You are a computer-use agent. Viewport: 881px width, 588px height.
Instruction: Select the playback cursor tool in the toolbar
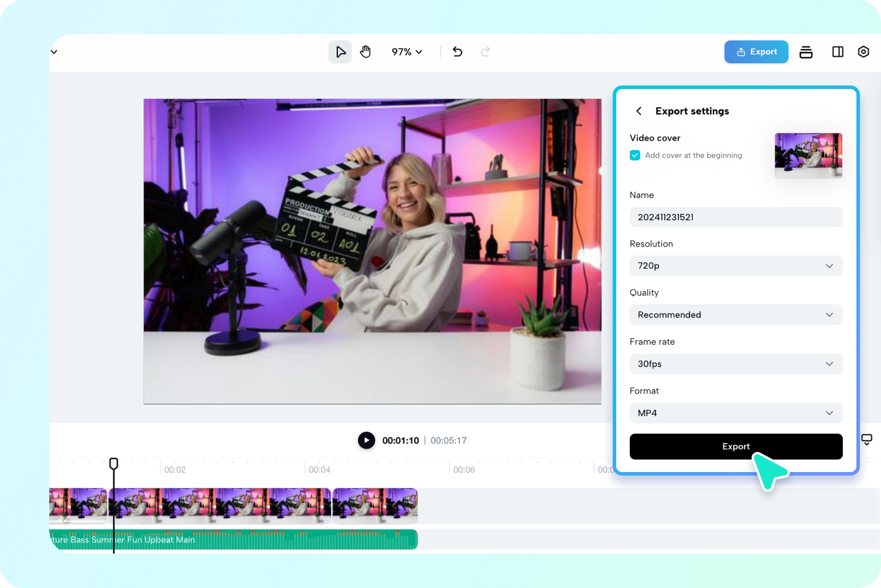[x=340, y=52]
